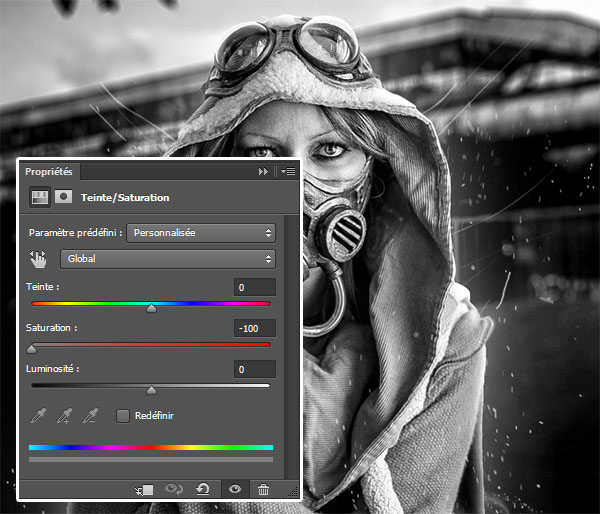The image size is (600, 514).
Task: Click the view previous state icon
Action: tap(174, 489)
